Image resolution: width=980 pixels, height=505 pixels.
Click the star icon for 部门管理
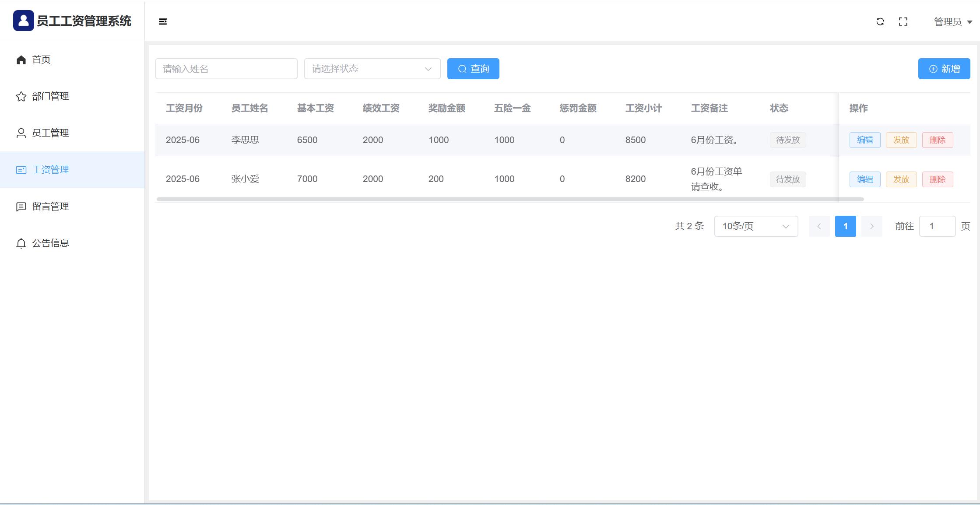click(x=21, y=96)
